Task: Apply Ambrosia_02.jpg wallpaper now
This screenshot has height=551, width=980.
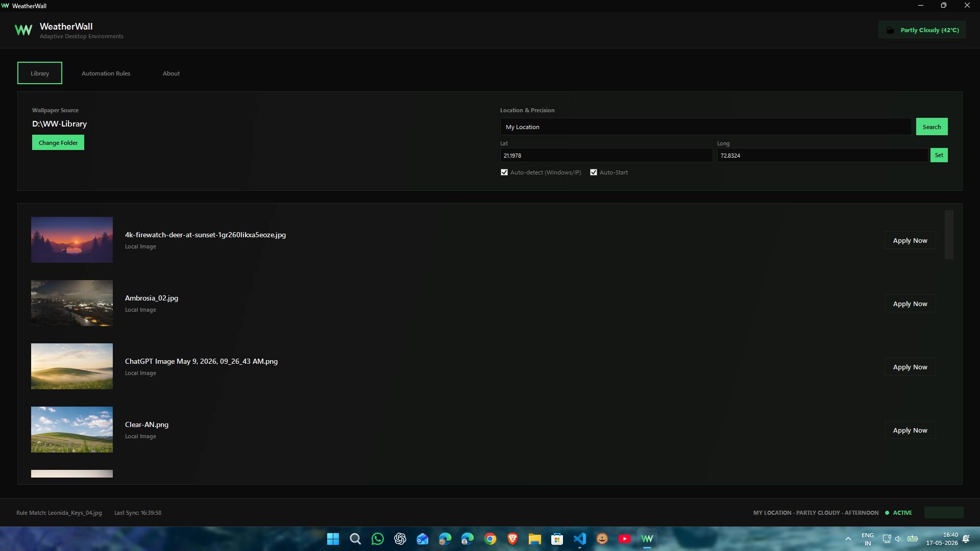Action: 910,304
